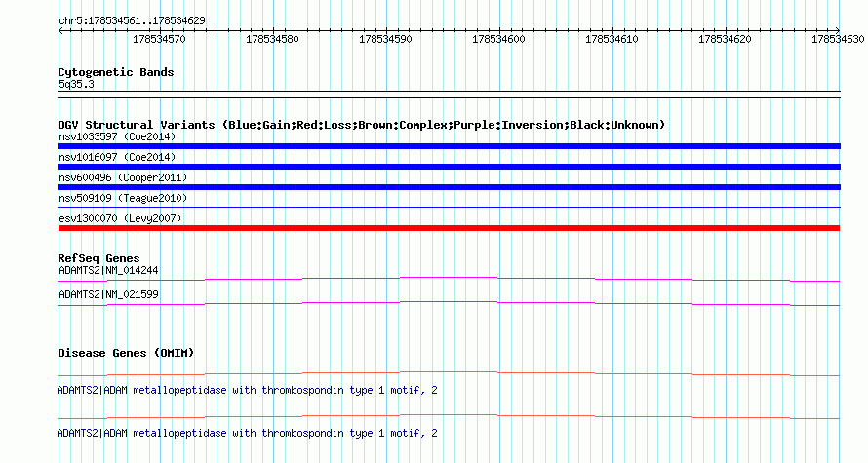The width and height of the screenshot is (868, 463).
Task: Open second ADAMTS2 metallopeptidase OMIM link
Action: coord(247,433)
